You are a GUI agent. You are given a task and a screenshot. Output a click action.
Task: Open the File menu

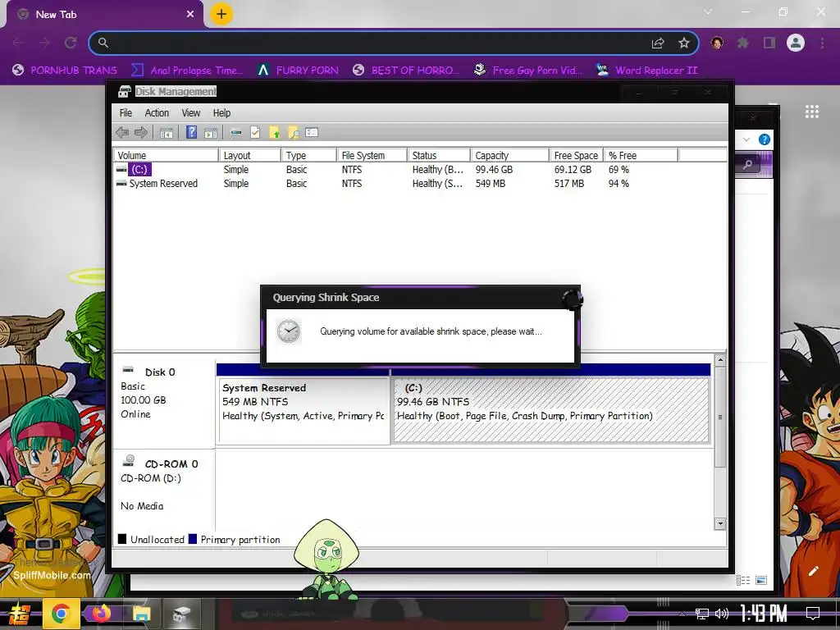tap(126, 113)
